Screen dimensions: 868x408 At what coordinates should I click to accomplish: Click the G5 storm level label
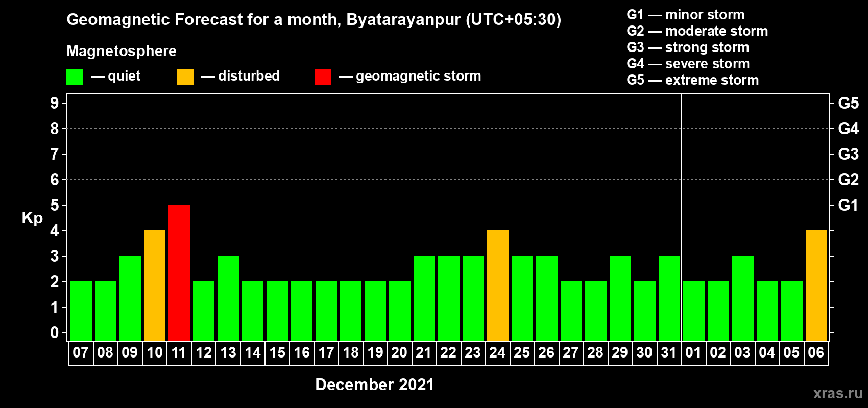848,103
